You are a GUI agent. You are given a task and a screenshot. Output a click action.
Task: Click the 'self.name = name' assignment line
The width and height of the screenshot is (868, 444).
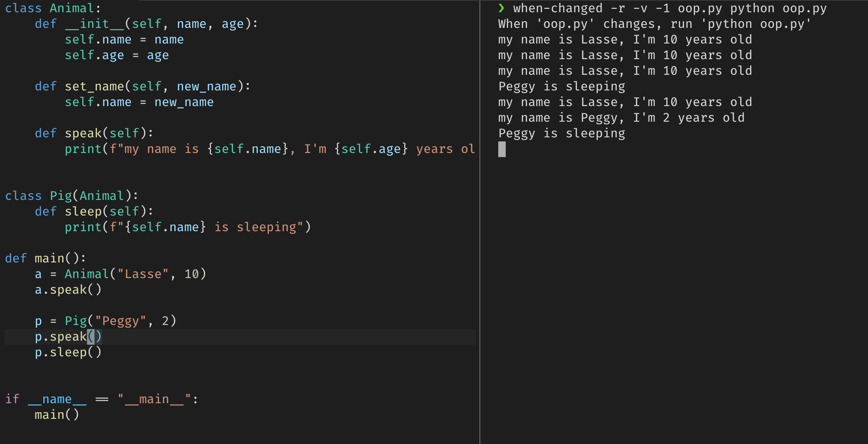(124, 39)
